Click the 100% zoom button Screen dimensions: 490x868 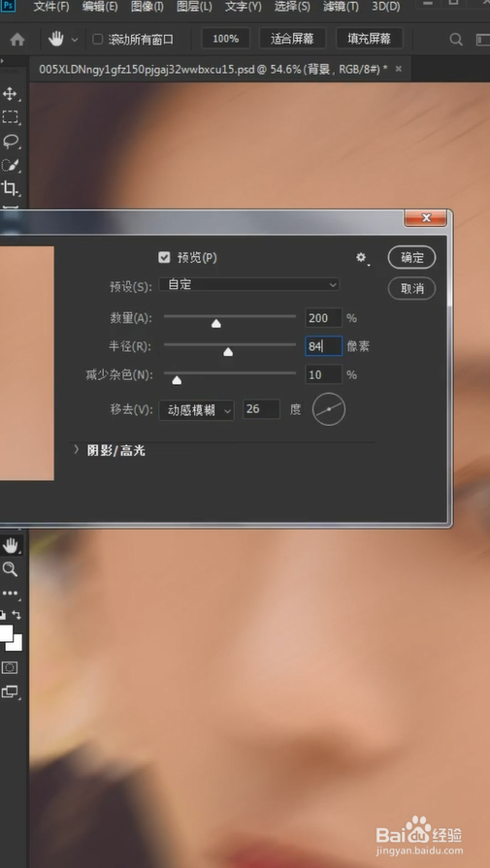coord(225,39)
